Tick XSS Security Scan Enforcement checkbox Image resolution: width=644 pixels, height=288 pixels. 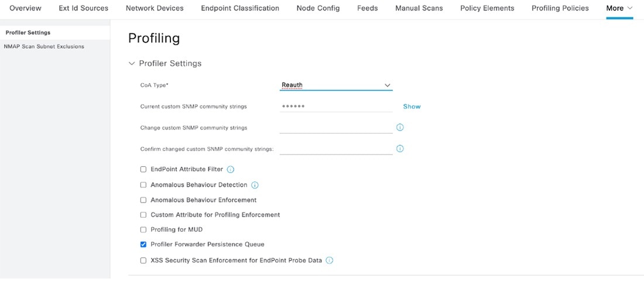tap(143, 260)
